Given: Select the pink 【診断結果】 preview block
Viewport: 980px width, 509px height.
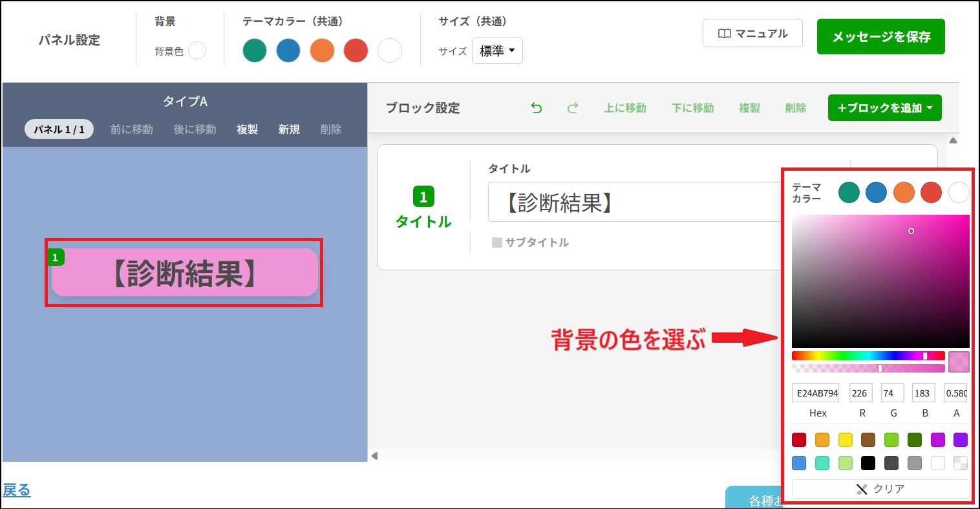Looking at the screenshot, I should [185, 272].
